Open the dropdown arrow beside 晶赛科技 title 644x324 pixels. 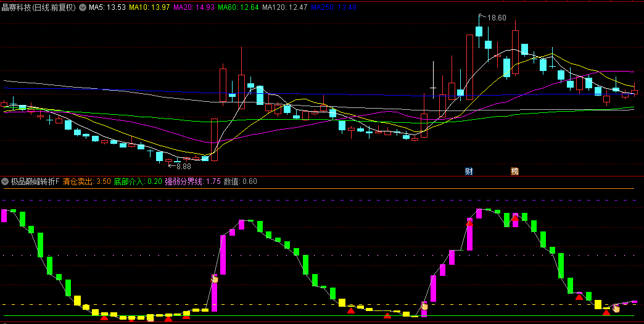(x=83, y=7)
